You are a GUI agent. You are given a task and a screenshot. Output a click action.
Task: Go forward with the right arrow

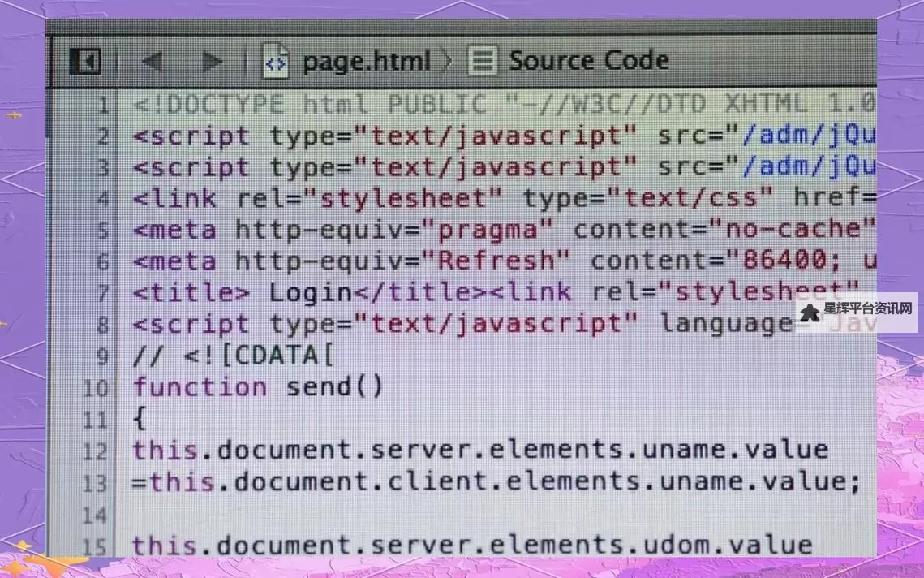[212, 62]
